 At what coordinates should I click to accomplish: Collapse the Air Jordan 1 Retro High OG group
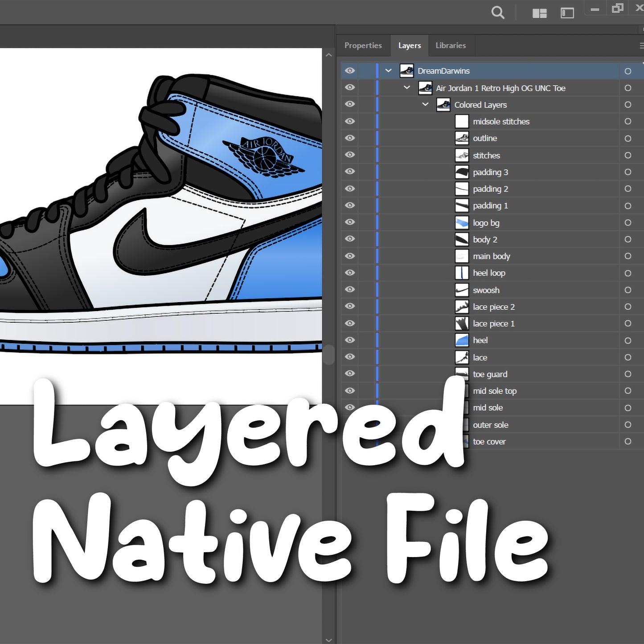(406, 87)
